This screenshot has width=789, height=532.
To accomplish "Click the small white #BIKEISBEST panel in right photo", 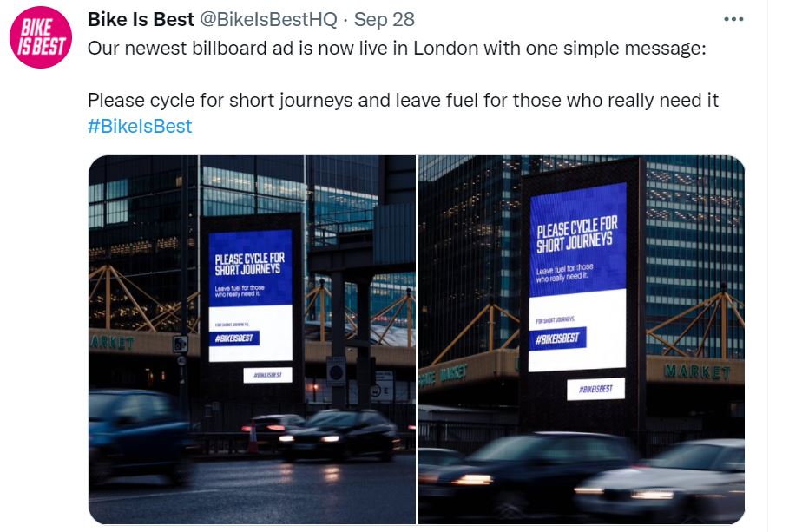I will tap(595, 389).
